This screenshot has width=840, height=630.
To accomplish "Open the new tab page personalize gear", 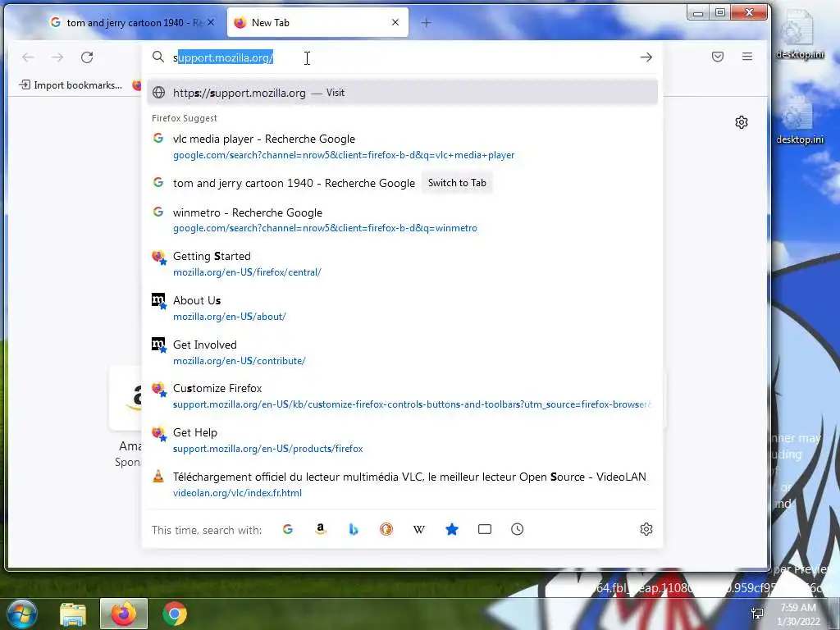I will [742, 122].
